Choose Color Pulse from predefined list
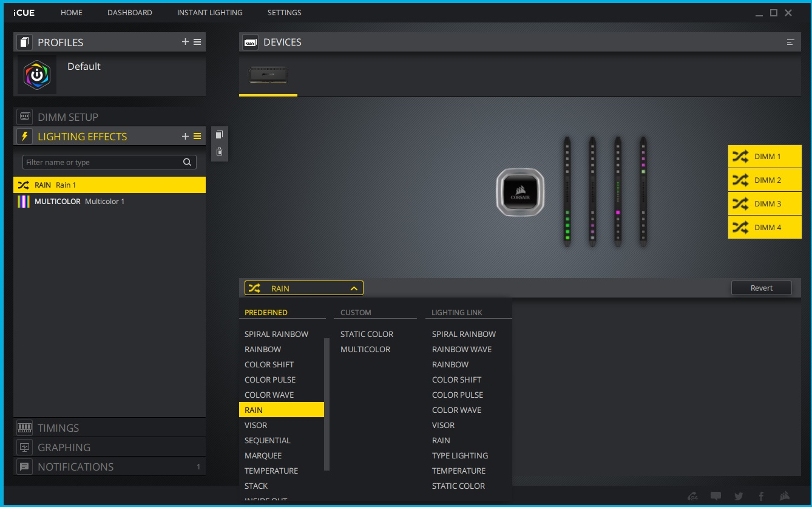 [x=270, y=379]
